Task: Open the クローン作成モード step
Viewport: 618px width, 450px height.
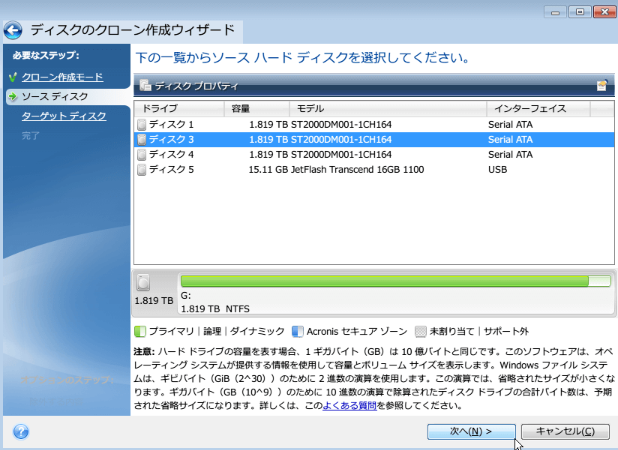Action: pyautogui.click(x=62, y=77)
